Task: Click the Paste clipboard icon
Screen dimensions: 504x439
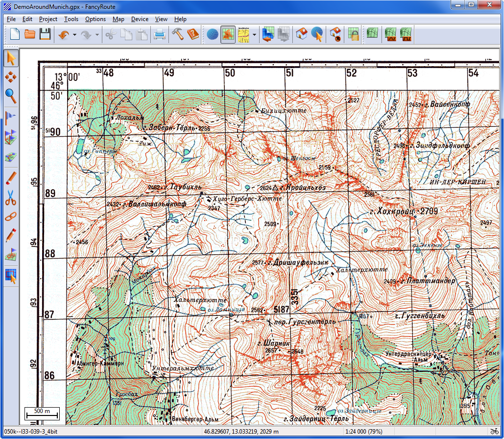Action: pos(142,34)
